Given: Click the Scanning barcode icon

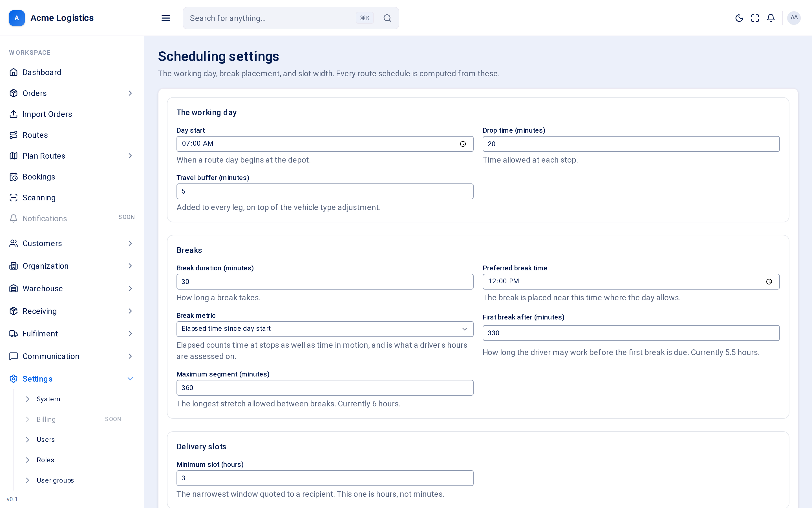Looking at the screenshot, I should pyautogui.click(x=14, y=198).
